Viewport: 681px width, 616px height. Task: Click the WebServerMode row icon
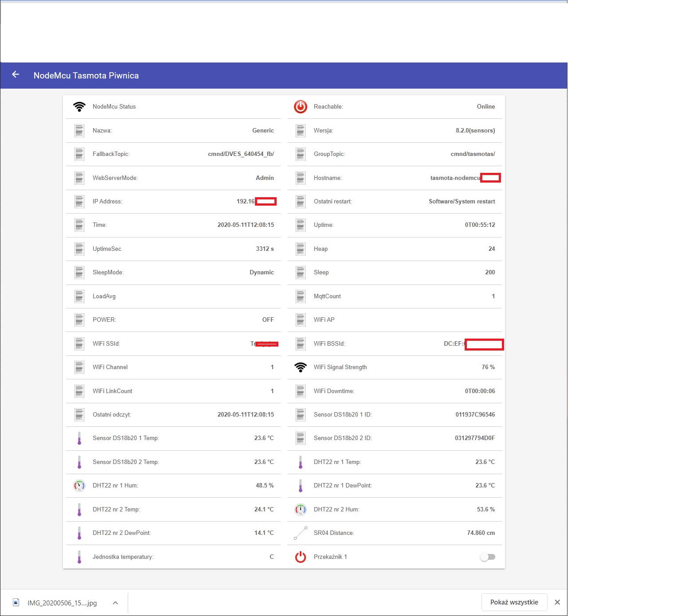pyautogui.click(x=79, y=178)
